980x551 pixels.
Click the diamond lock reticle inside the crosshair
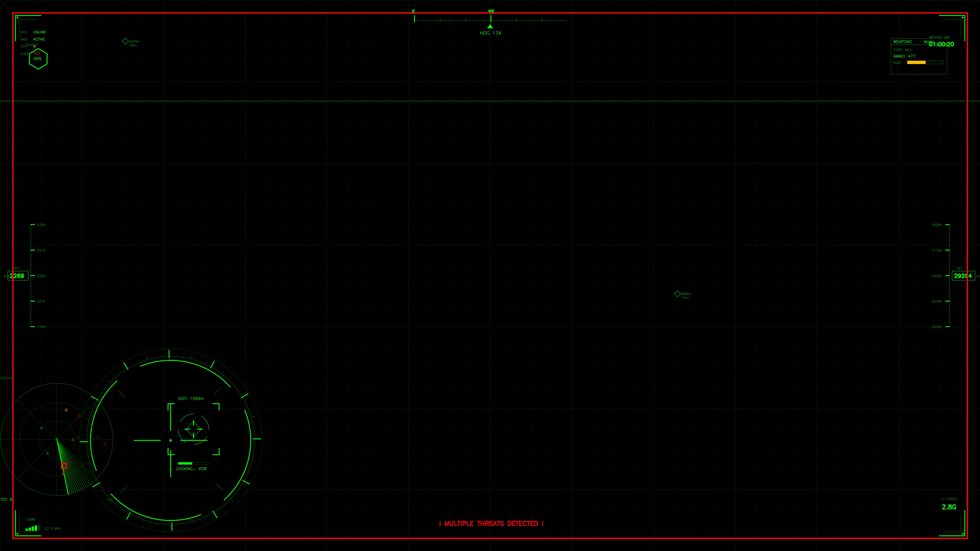(x=193, y=429)
